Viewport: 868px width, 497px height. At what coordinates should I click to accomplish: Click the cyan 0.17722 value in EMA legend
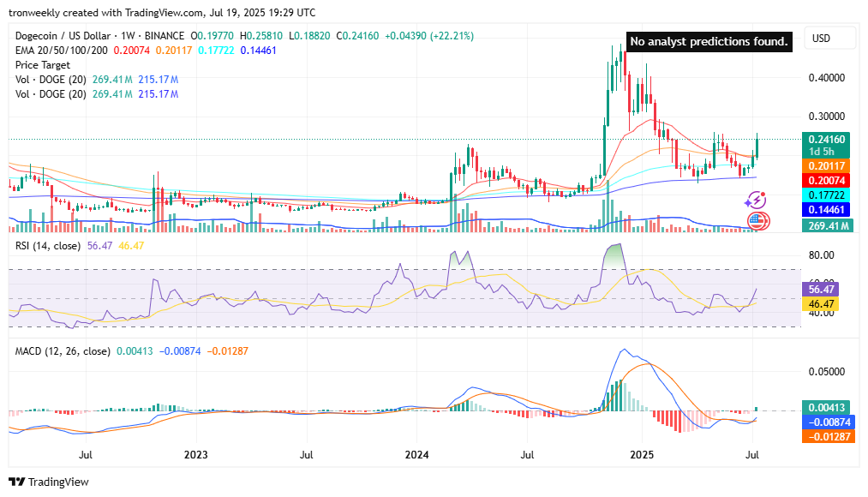coord(216,51)
